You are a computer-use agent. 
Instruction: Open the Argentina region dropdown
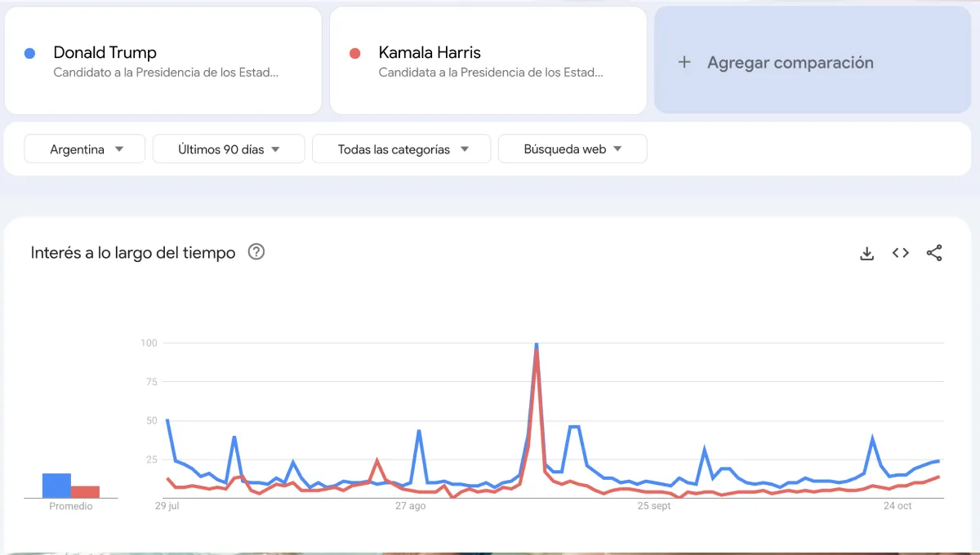tap(84, 149)
